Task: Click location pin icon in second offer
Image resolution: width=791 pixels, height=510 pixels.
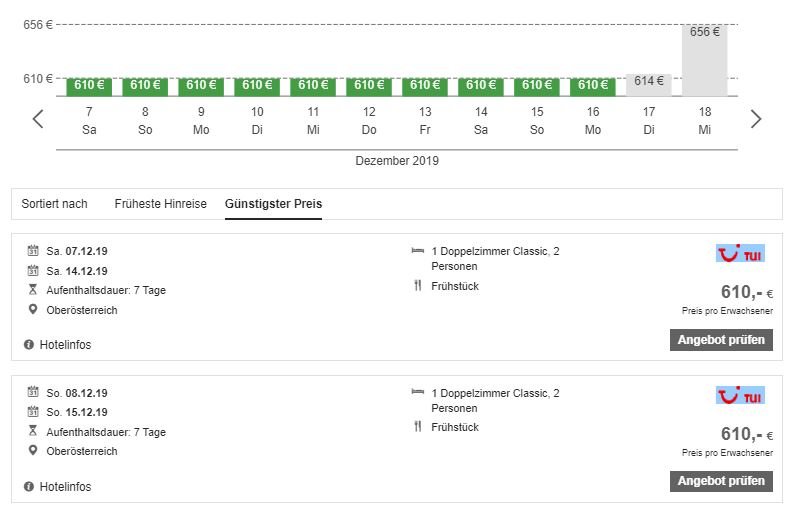Action: click(x=33, y=451)
